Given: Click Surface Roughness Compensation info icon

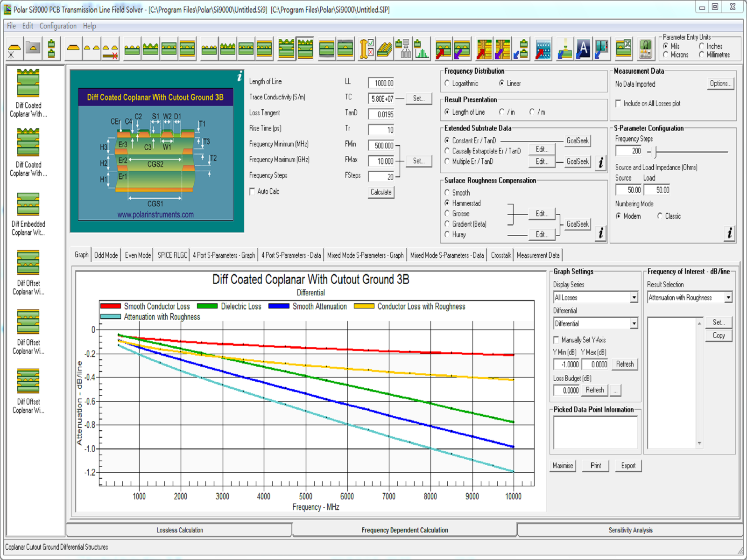Looking at the screenshot, I should (600, 232).
